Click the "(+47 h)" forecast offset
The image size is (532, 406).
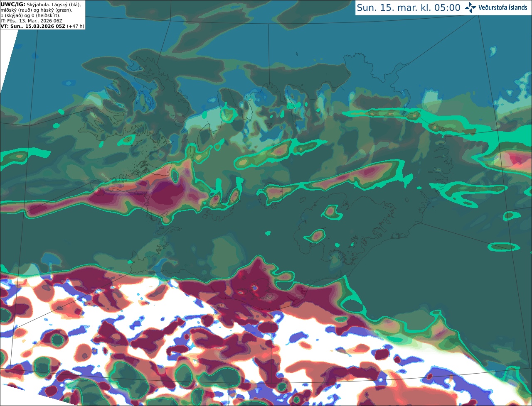[76, 26]
